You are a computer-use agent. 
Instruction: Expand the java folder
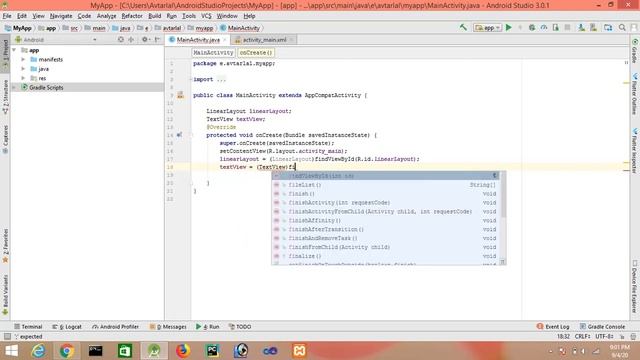[23, 69]
